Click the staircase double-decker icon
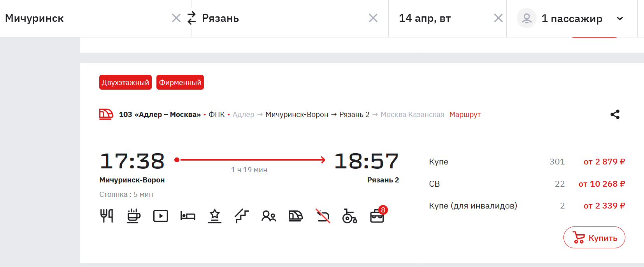644x267 pixels. 242,216
